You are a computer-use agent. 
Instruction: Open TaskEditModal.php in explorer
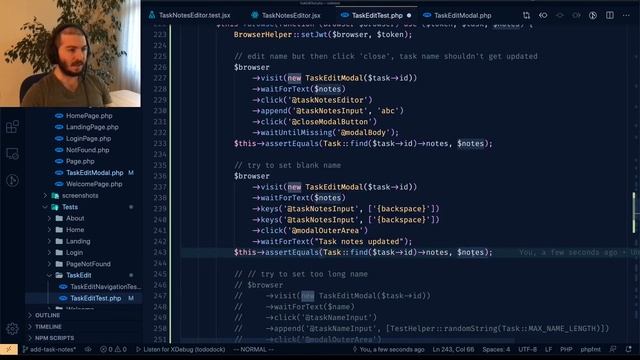pyautogui.click(x=94, y=173)
